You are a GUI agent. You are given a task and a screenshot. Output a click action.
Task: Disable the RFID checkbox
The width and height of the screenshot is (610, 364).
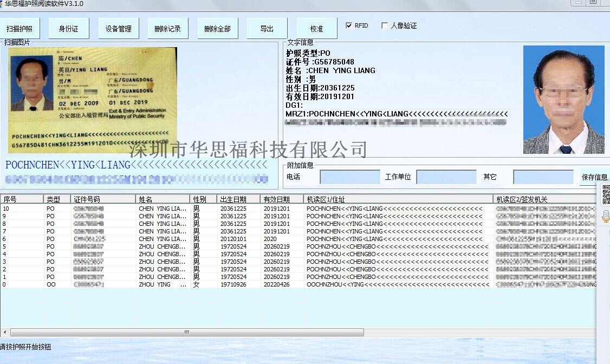[x=348, y=25]
